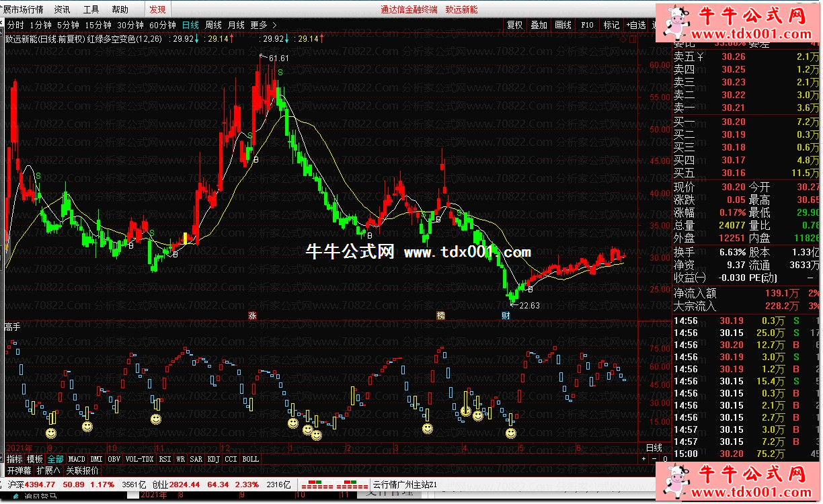Toggle the 叠加 overlay option

(539, 25)
